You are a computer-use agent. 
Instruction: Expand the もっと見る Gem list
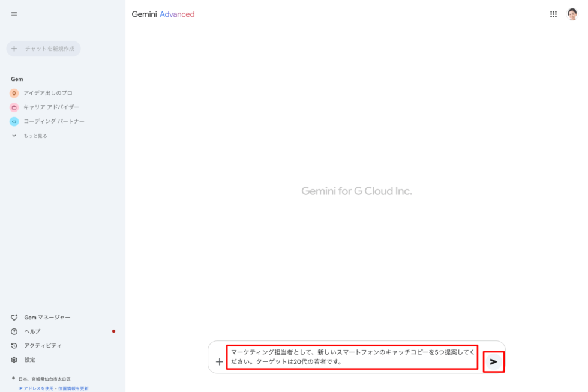[35, 136]
